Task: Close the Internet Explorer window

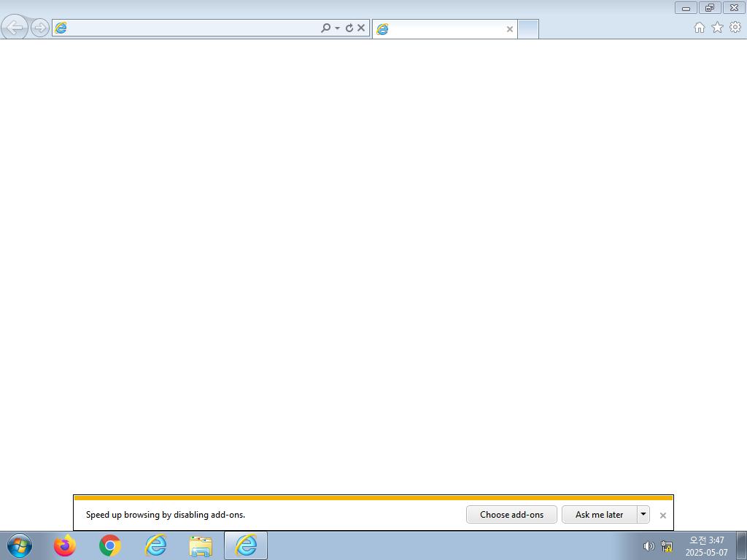Action: [734, 7]
